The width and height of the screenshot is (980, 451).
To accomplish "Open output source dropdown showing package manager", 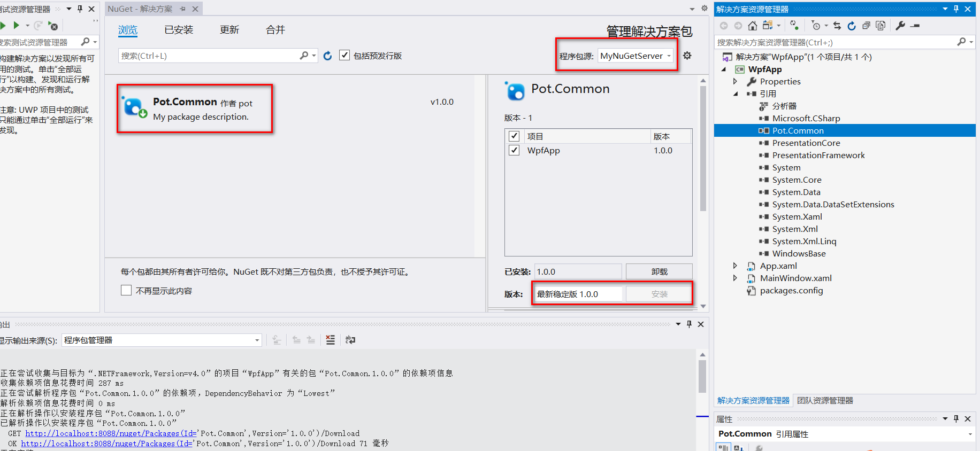I will click(x=162, y=340).
